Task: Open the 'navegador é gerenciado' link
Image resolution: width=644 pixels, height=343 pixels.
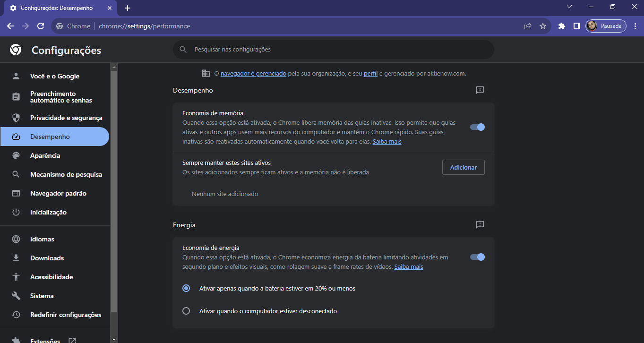Action: pos(253,74)
